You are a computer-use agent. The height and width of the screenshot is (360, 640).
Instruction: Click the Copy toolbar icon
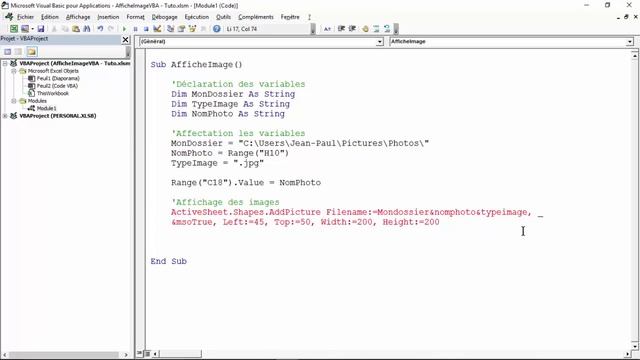pos(65,29)
